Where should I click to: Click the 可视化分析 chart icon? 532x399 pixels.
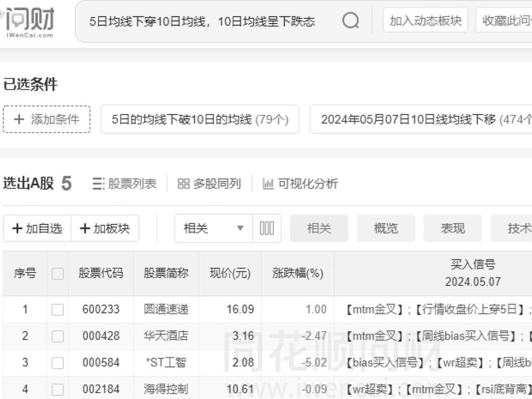268,184
